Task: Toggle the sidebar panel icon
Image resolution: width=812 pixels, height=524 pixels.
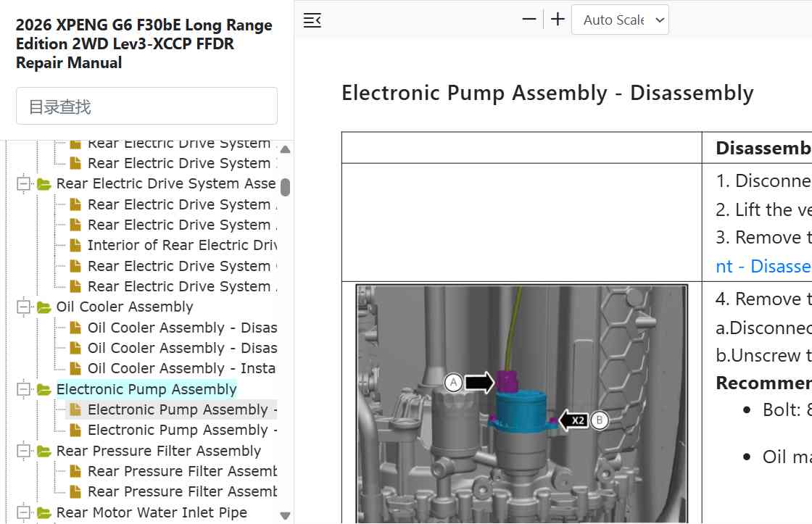Action: 312,20
